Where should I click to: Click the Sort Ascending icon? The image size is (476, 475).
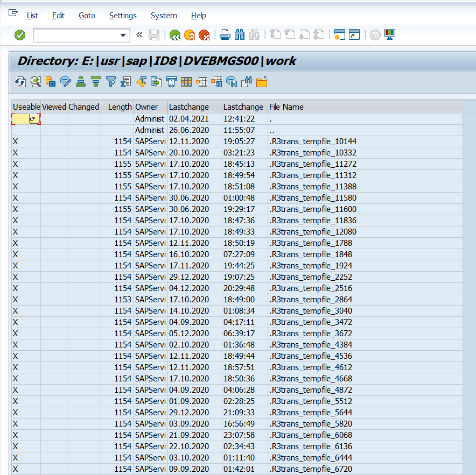[81, 82]
